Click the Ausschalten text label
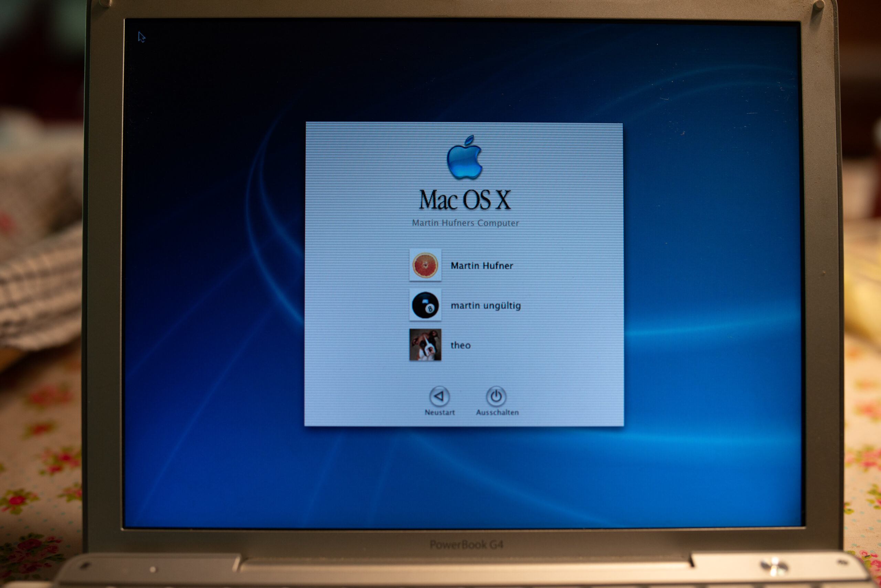 pos(497,412)
